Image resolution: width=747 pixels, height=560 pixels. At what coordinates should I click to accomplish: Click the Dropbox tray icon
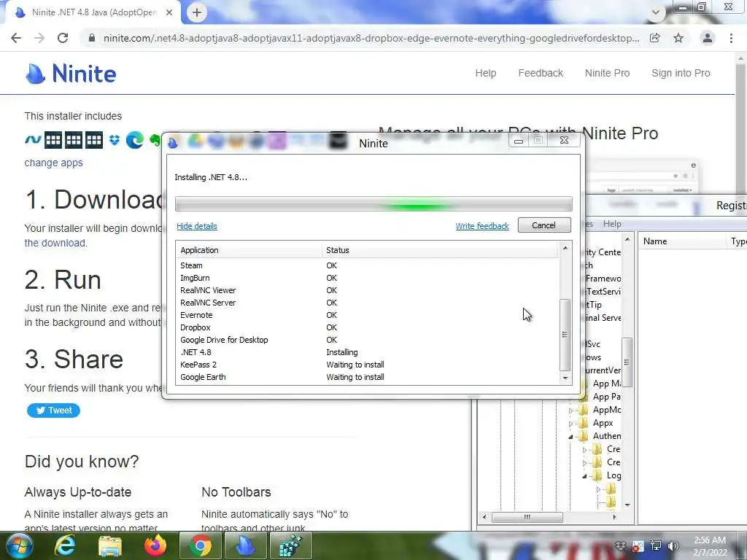(620, 545)
